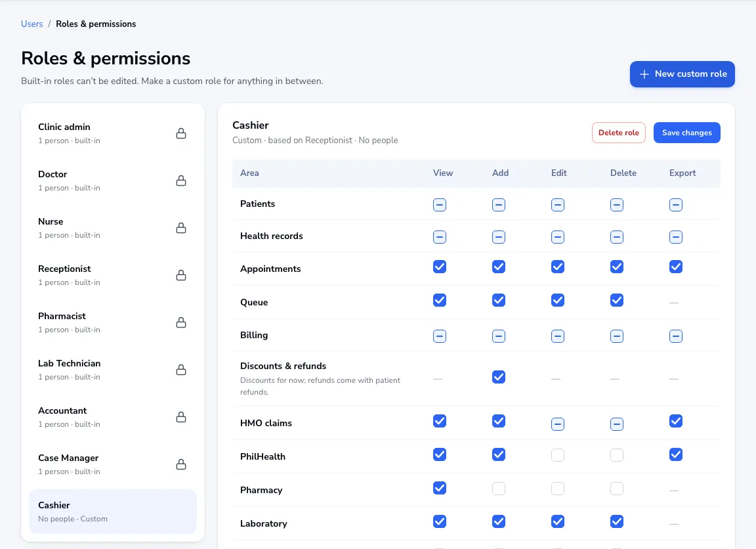The height and width of the screenshot is (549, 756).
Task: Click the Case Manager lock icon
Action: tap(181, 464)
